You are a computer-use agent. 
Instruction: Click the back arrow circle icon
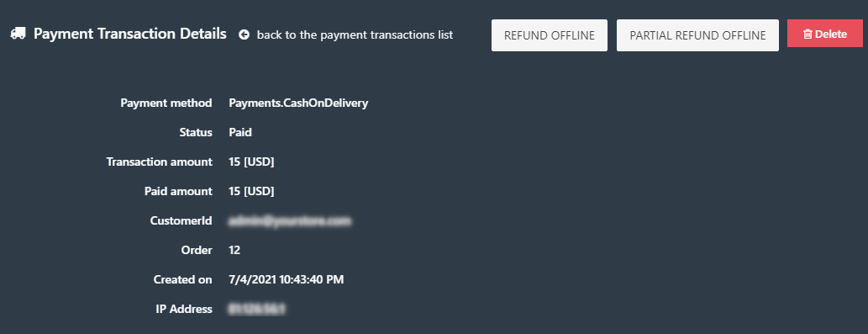[245, 34]
